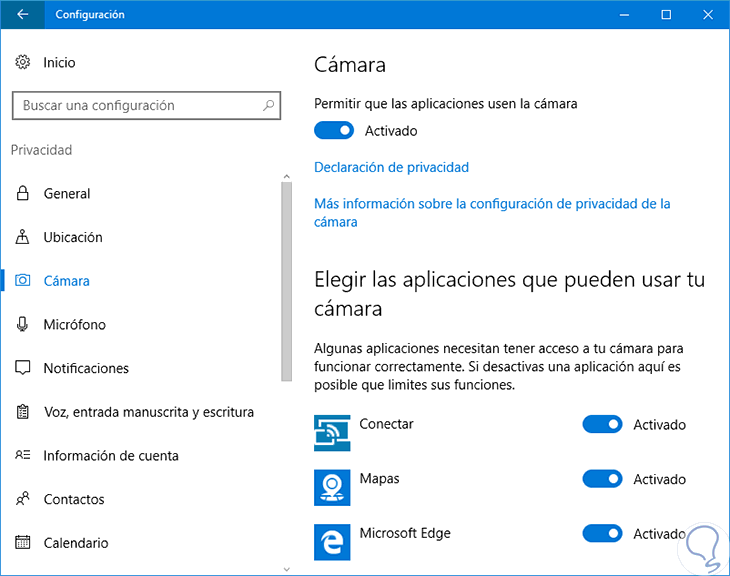Switch off Mapas camera access toggle
The height and width of the screenshot is (576, 730).
pyautogui.click(x=602, y=480)
